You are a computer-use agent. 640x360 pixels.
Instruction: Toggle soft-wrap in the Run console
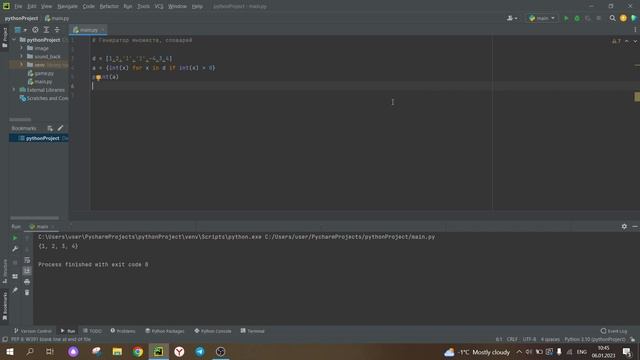click(x=27, y=260)
